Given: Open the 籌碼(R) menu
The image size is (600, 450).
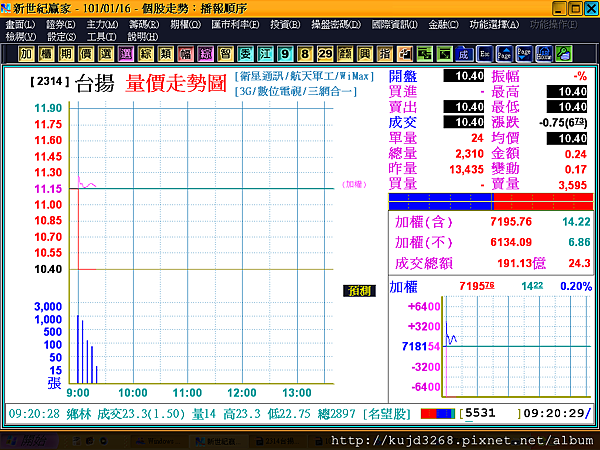Looking at the screenshot, I should [143, 24].
